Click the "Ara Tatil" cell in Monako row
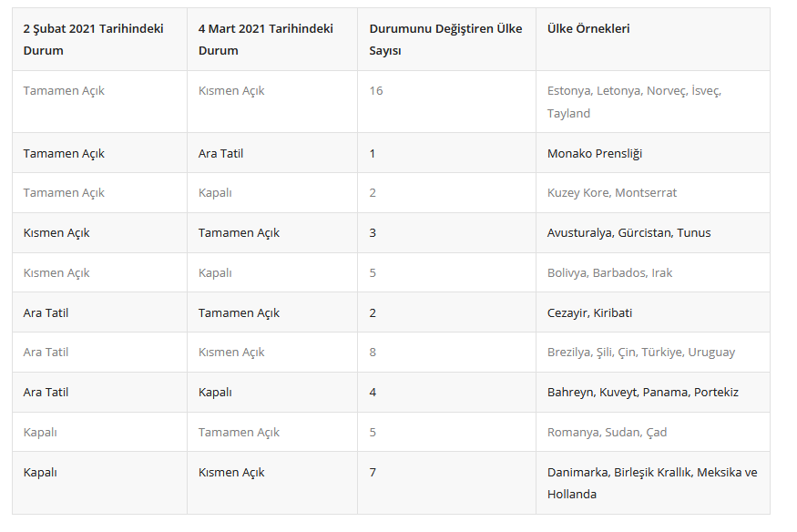This screenshot has height=532, width=797. pyautogui.click(x=220, y=153)
